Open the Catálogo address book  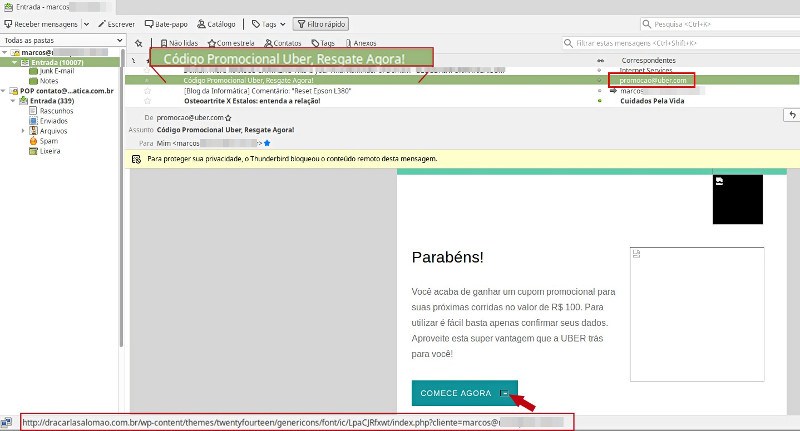pos(217,23)
